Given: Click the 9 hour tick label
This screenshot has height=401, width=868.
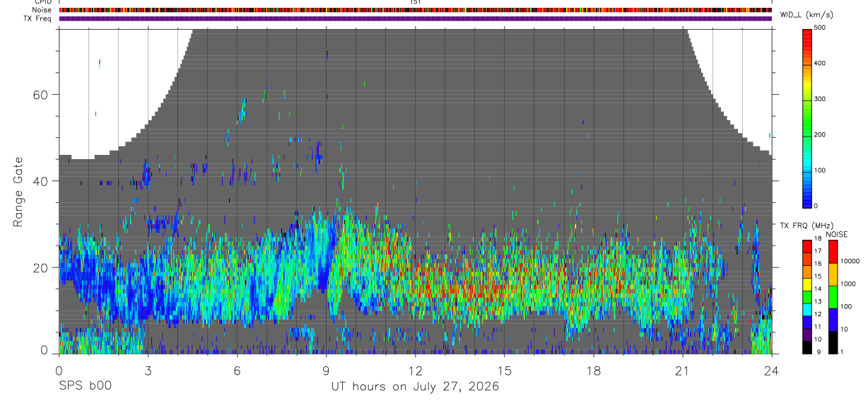Looking at the screenshot, I should (326, 370).
